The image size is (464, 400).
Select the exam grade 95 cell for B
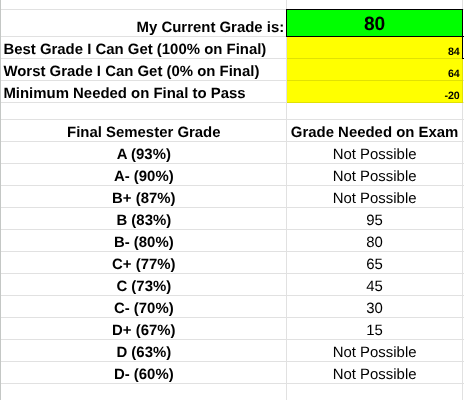(x=374, y=219)
